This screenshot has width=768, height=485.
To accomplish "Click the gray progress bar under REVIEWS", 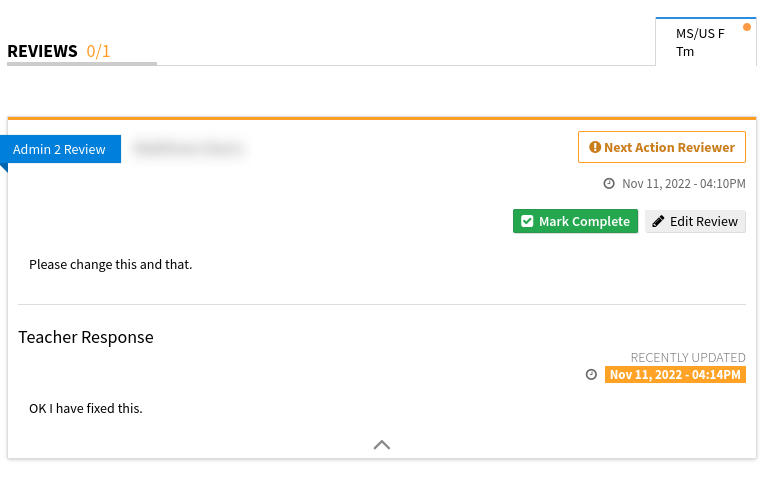I will 82,64.
